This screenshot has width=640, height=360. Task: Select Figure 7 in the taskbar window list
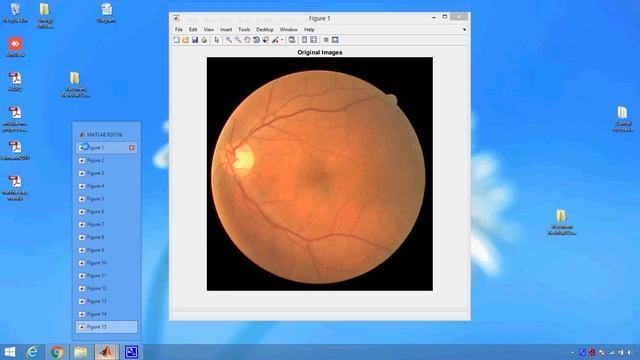[107, 224]
